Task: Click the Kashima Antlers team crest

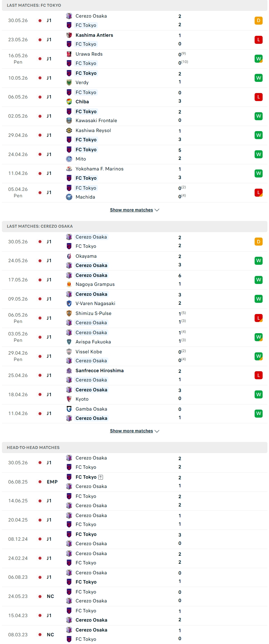Action: click(69, 35)
